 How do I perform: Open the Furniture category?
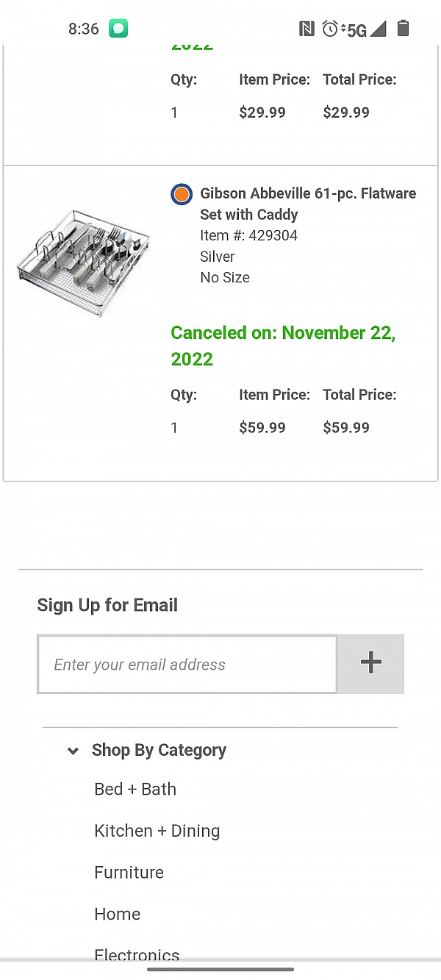pos(129,873)
